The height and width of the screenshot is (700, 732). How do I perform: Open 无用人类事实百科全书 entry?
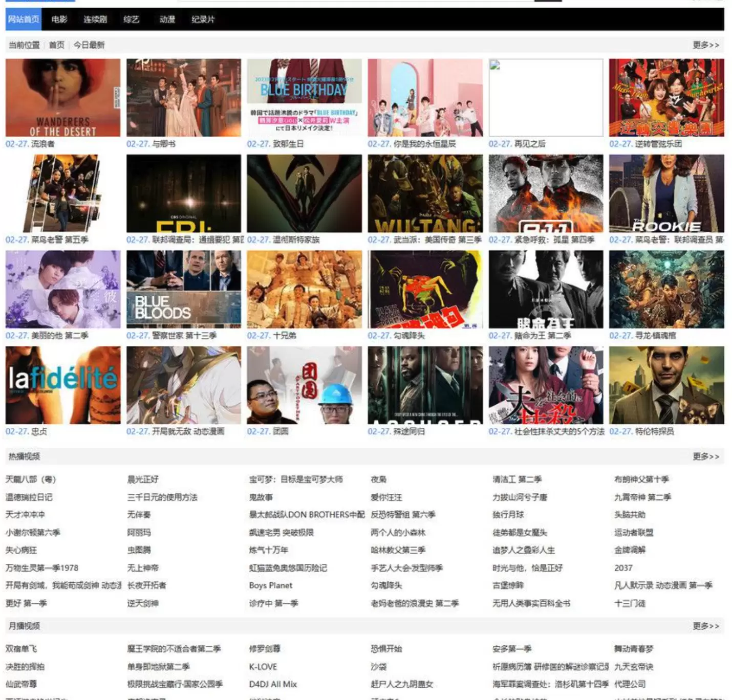click(x=531, y=603)
